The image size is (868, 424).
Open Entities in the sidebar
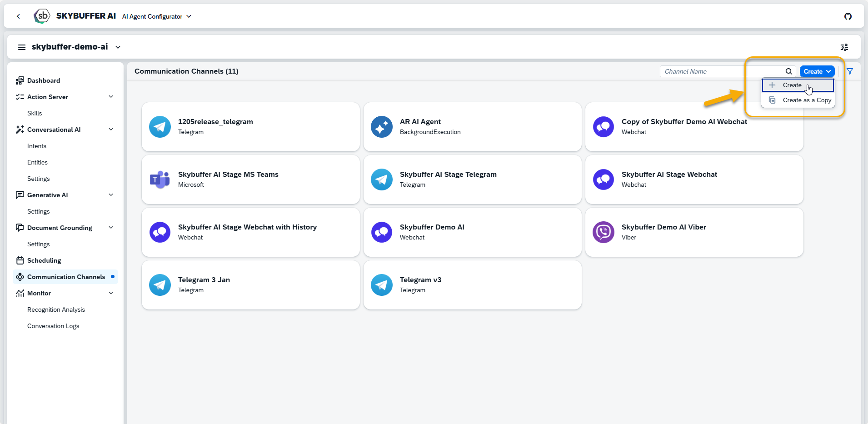click(x=37, y=162)
